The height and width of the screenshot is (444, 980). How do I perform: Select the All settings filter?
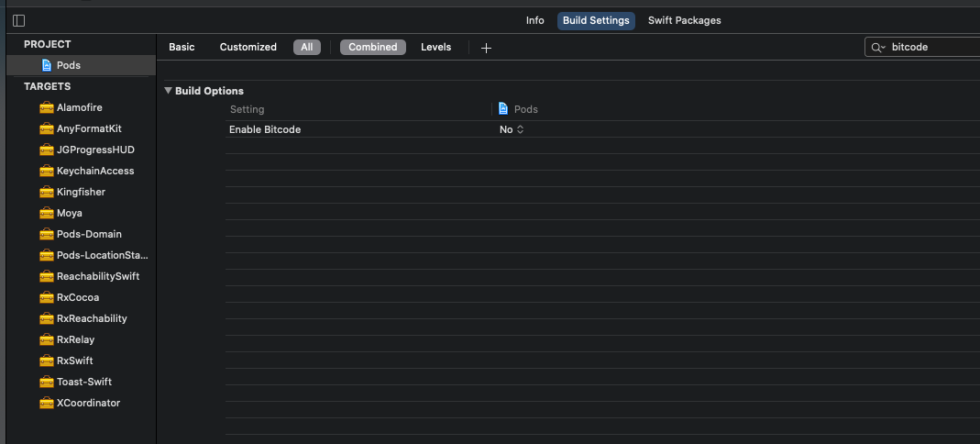[307, 47]
